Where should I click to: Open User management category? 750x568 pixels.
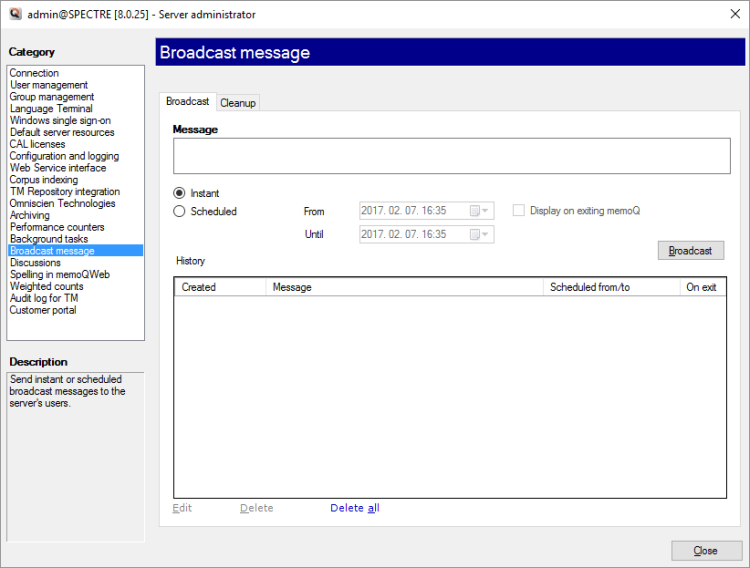point(49,85)
